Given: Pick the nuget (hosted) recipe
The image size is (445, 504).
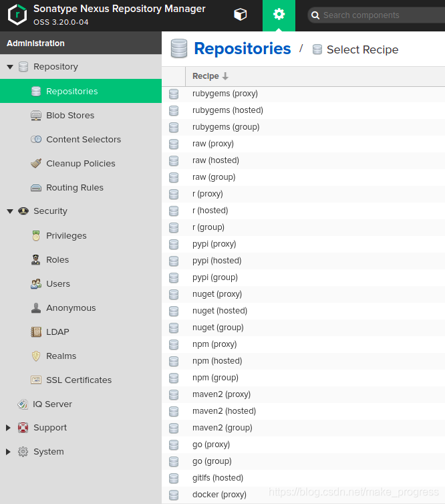Looking at the screenshot, I should pos(303,311).
